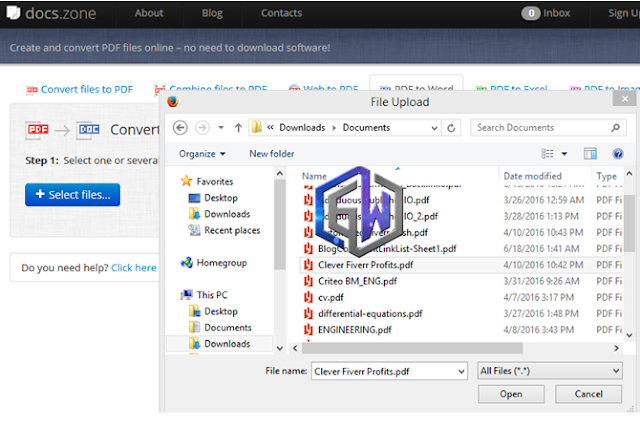Open the Contacts page on docs.zone
Screen dimensions: 640x448
281,13
